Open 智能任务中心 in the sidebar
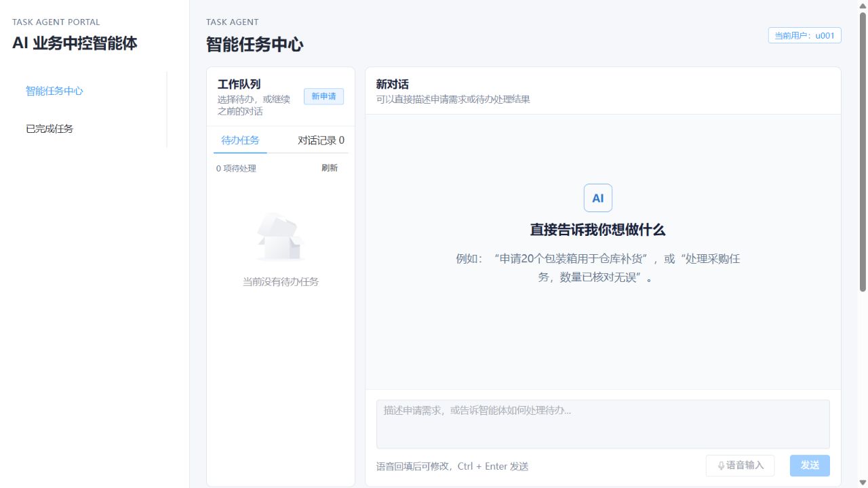Viewport: 868px width, 488px height. (x=54, y=91)
